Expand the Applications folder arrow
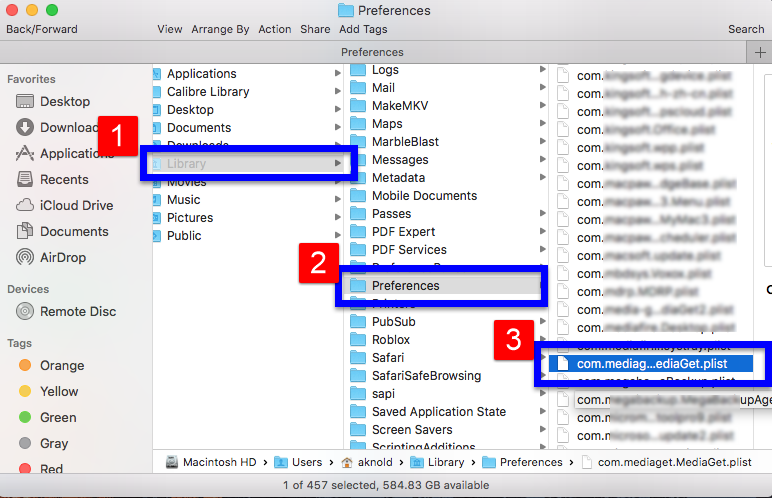This screenshot has height=498, width=772. (337, 74)
